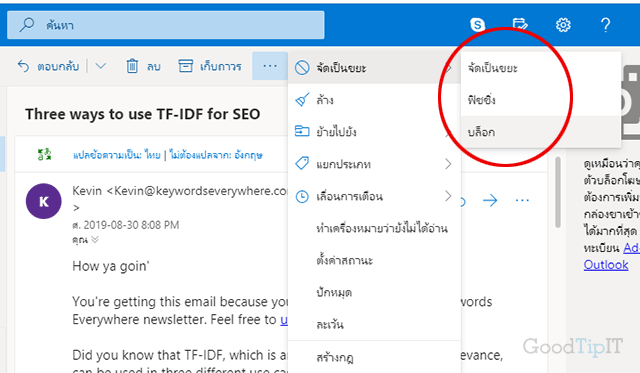Click the reading pane vertical scrollbar
Image resolution: width=640 pixels, height=373 pixels.
[558, 192]
